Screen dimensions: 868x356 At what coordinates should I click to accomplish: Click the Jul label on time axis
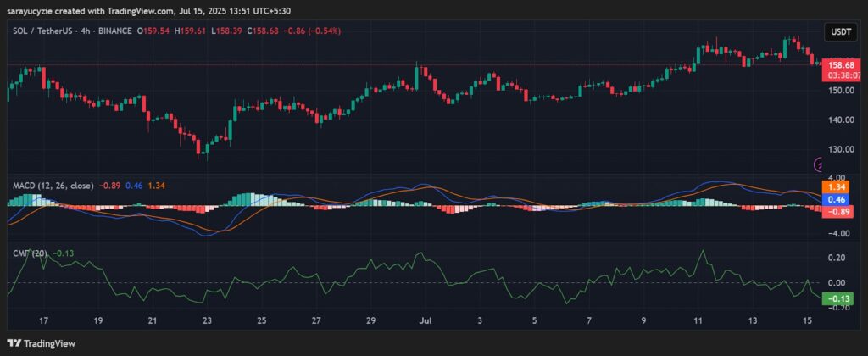(424, 321)
